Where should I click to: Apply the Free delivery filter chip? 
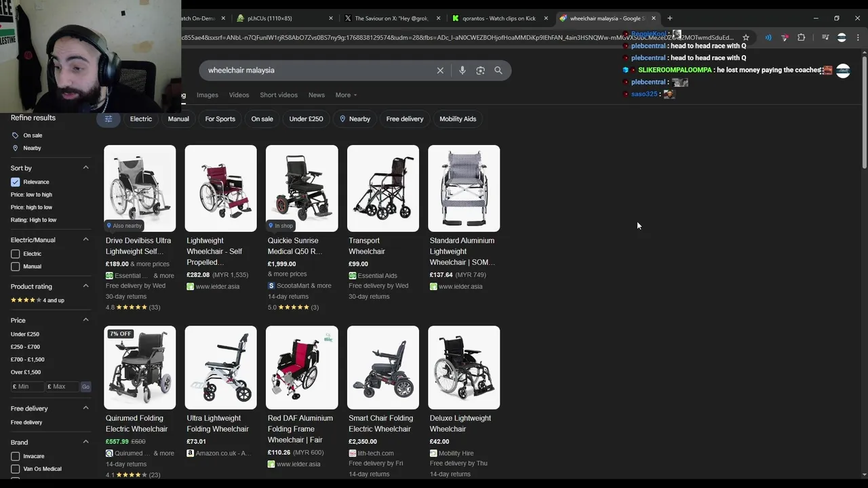(405, 119)
